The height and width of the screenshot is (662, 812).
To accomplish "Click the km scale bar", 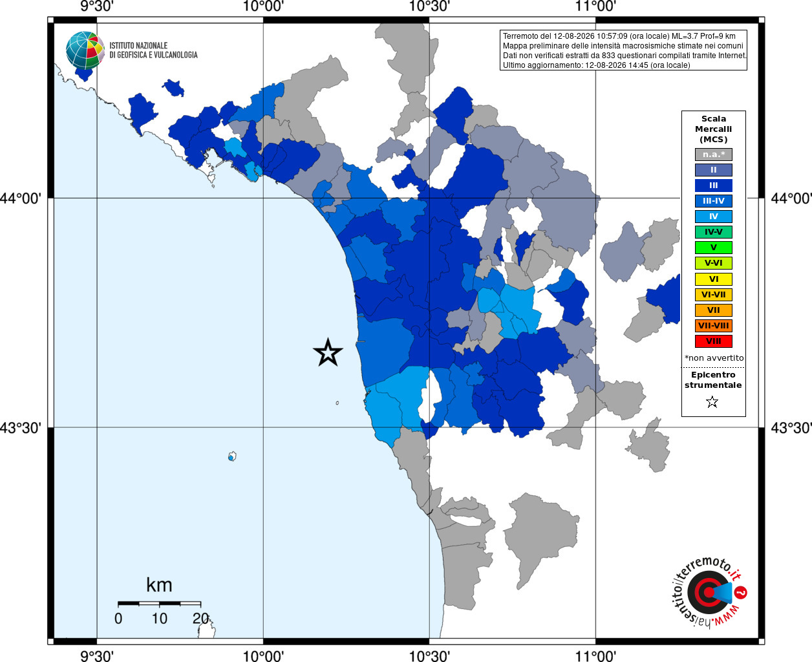I will tap(160, 603).
